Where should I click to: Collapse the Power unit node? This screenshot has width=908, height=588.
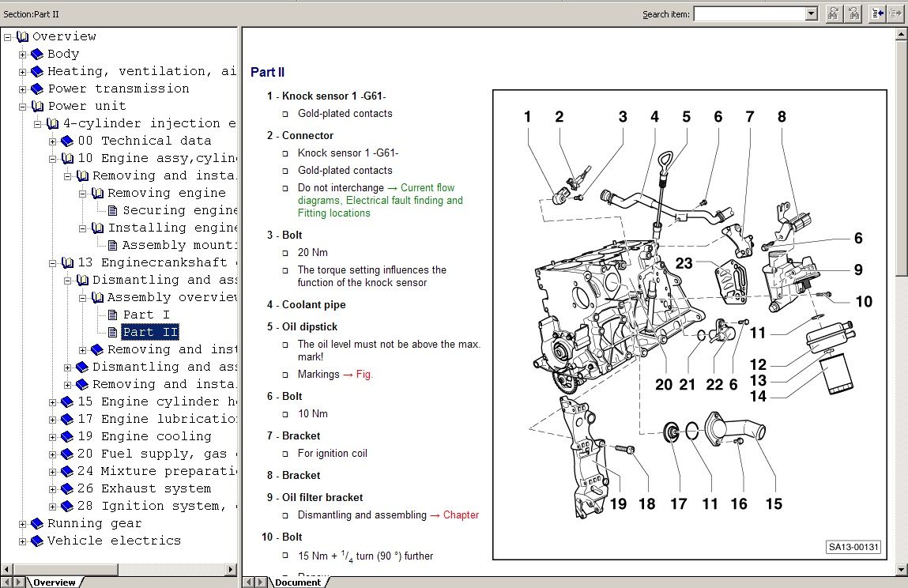(23, 107)
